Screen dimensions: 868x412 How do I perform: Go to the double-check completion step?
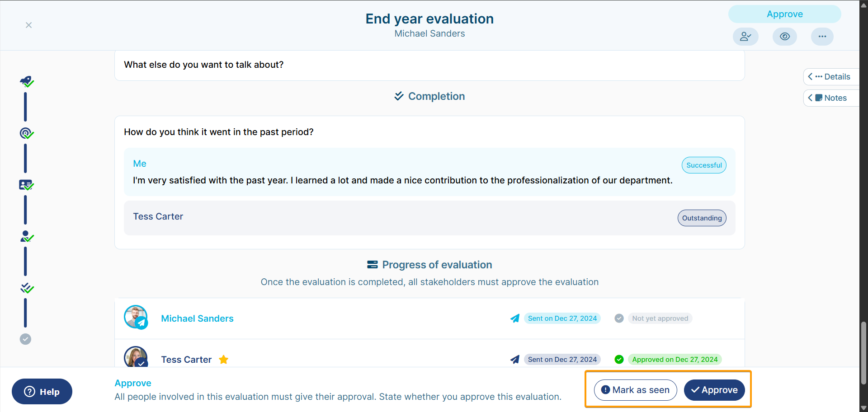coord(27,288)
